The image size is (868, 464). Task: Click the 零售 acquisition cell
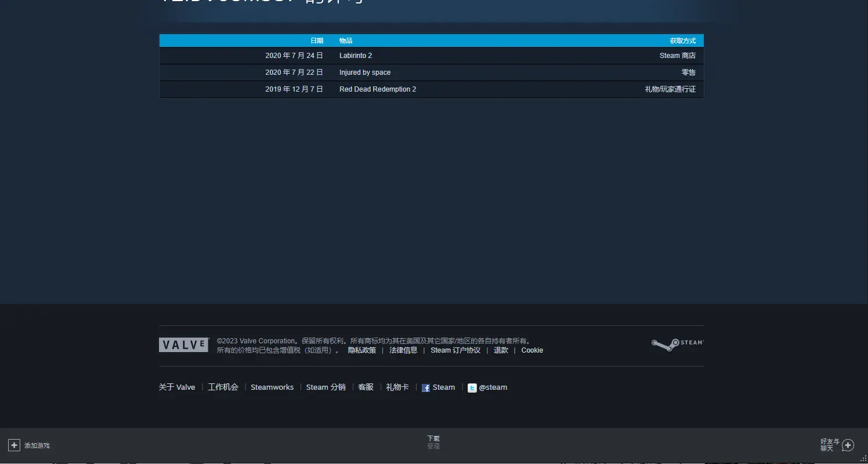[x=689, y=72]
